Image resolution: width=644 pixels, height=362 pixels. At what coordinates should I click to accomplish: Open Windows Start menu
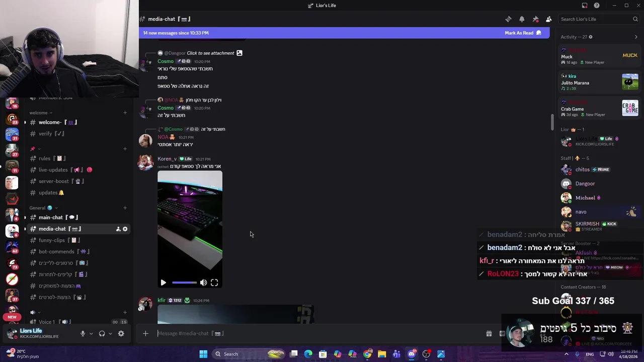pos(203,354)
